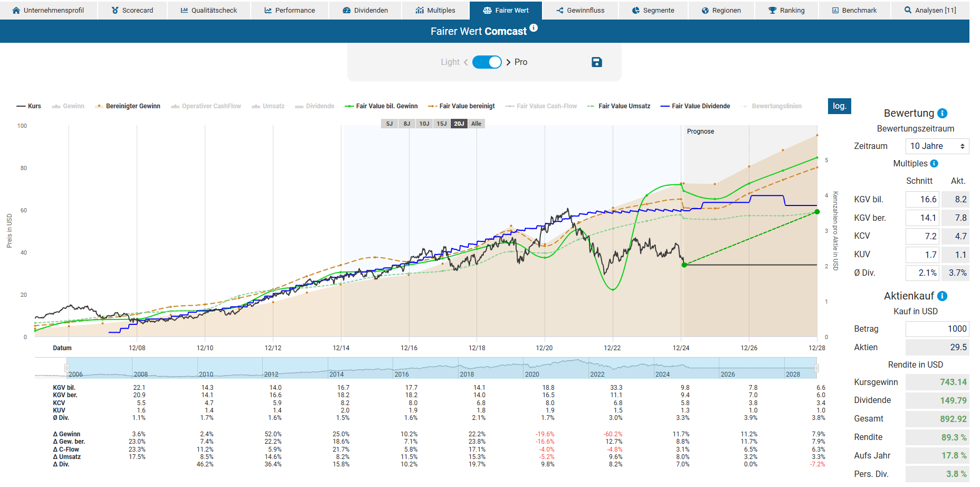Show the Dividende series in legend
This screenshot has height=487, width=980.
coord(315,106)
